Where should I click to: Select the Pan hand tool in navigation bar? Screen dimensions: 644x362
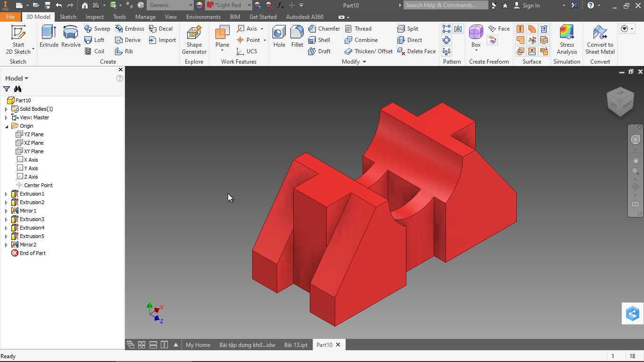pyautogui.click(x=636, y=160)
